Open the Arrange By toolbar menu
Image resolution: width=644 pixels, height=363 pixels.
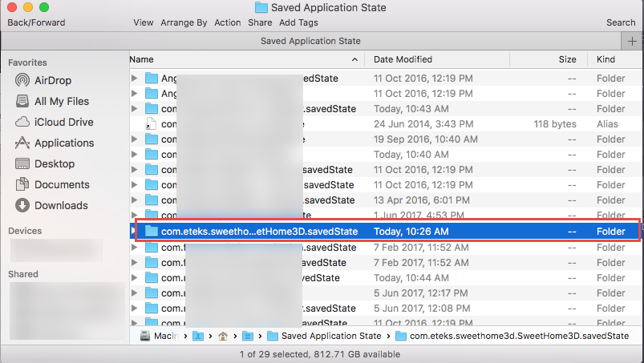pos(184,22)
